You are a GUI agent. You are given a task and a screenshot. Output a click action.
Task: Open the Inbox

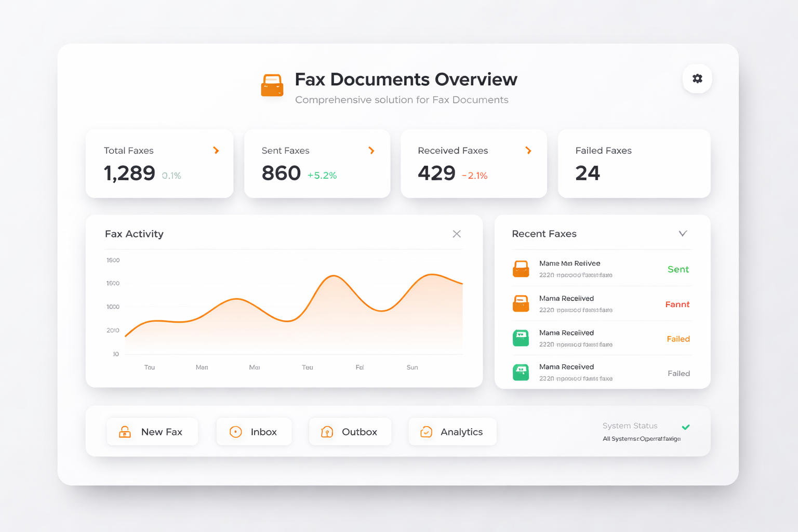tap(254, 432)
